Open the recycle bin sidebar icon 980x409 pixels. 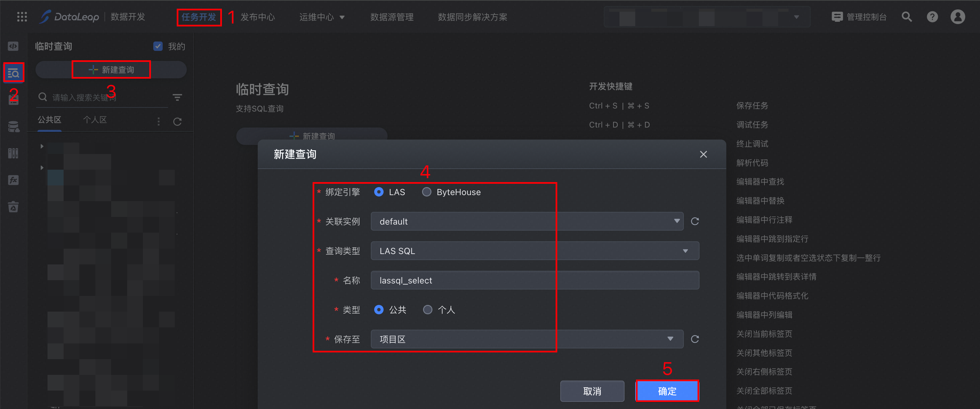pyautogui.click(x=13, y=207)
